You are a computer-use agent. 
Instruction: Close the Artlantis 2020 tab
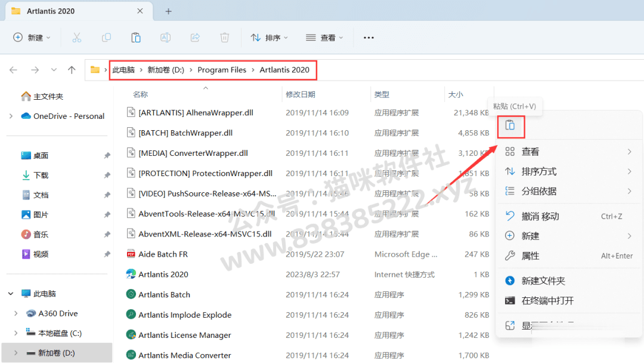click(140, 11)
